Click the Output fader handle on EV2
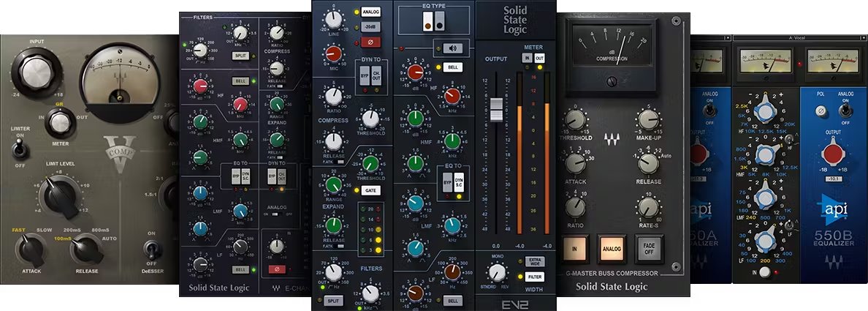The image size is (868, 311). pos(496,110)
